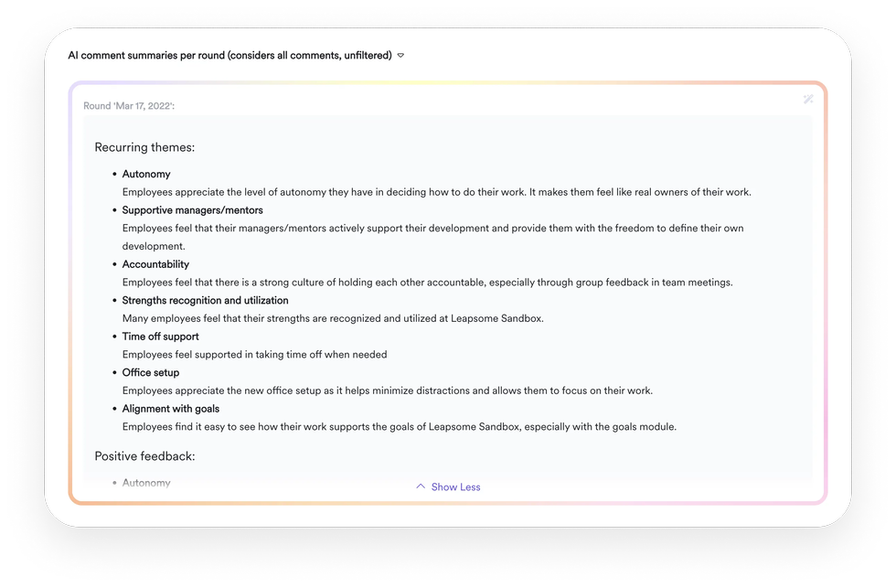
Task: Click the Time off support heading
Action: coord(161,336)
